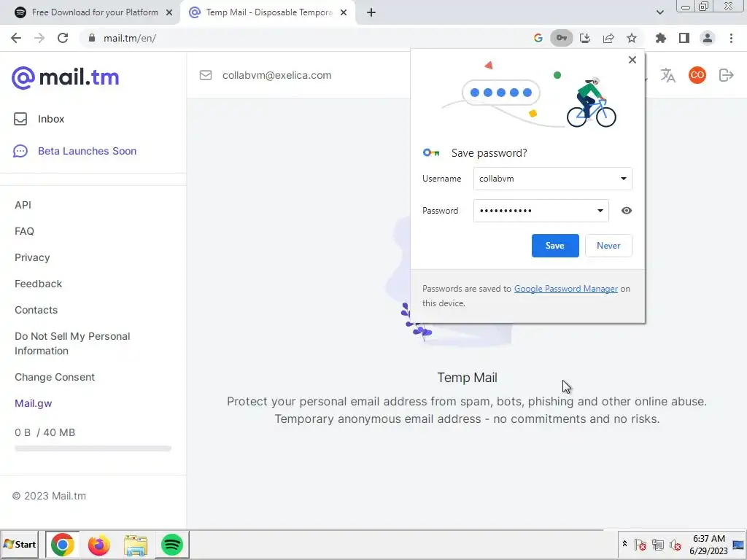
Task: Click the network tray icon
Action: [658, 545]
